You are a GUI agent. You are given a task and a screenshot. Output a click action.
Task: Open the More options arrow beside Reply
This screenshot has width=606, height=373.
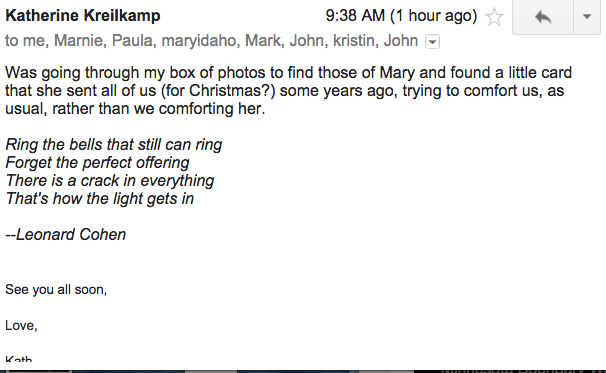click(x=587, y=17)
